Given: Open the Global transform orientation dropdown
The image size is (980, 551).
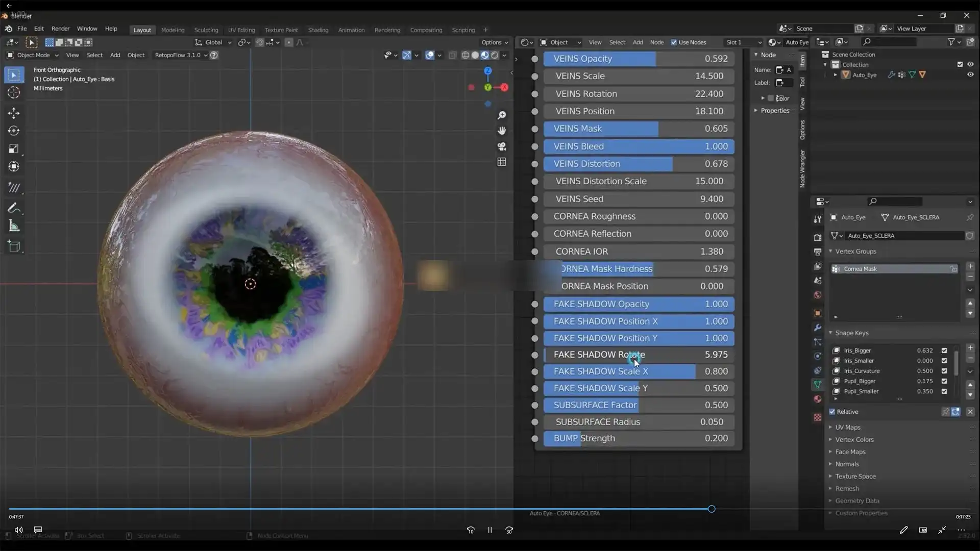Looking at the screenshot, I should pyautogui.click(x=213, y=42).
